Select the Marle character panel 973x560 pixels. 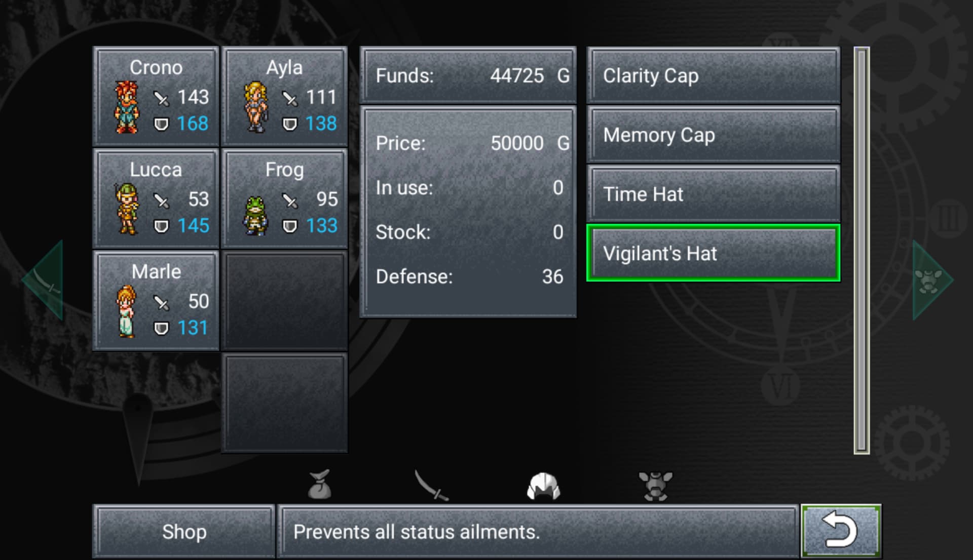[x=156, y=301]
